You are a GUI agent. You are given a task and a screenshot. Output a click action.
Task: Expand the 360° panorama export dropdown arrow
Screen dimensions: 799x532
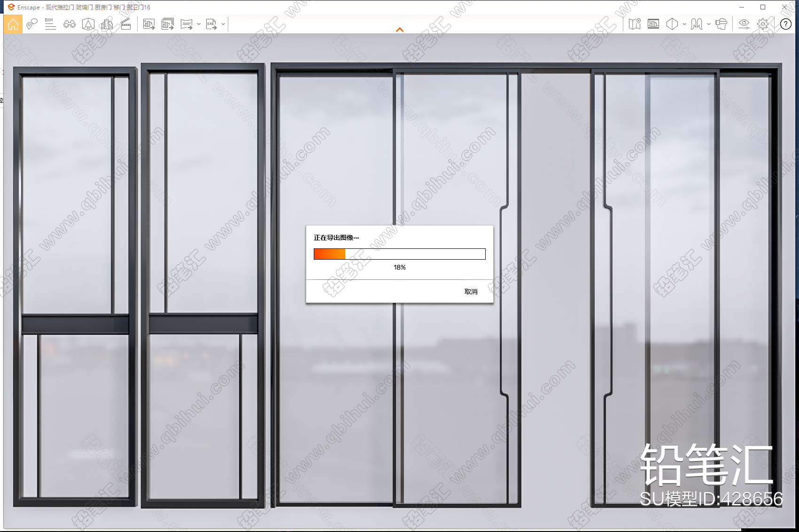pyautogui.click(x=199, y=24)
